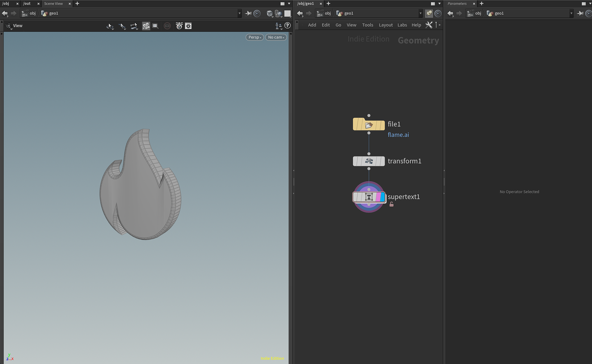
Task: Select the lock camera to view icon
Action: (146, 26)
